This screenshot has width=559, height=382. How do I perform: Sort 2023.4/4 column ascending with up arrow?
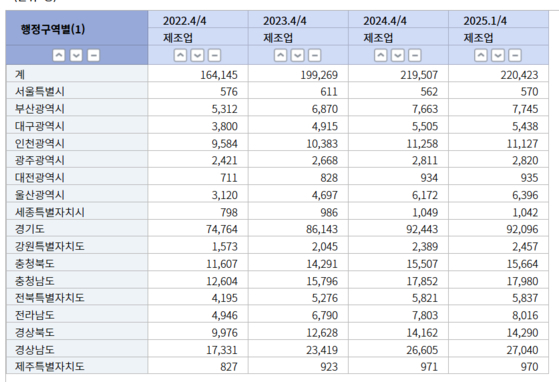pyautogui.click(x=281, y=55)
